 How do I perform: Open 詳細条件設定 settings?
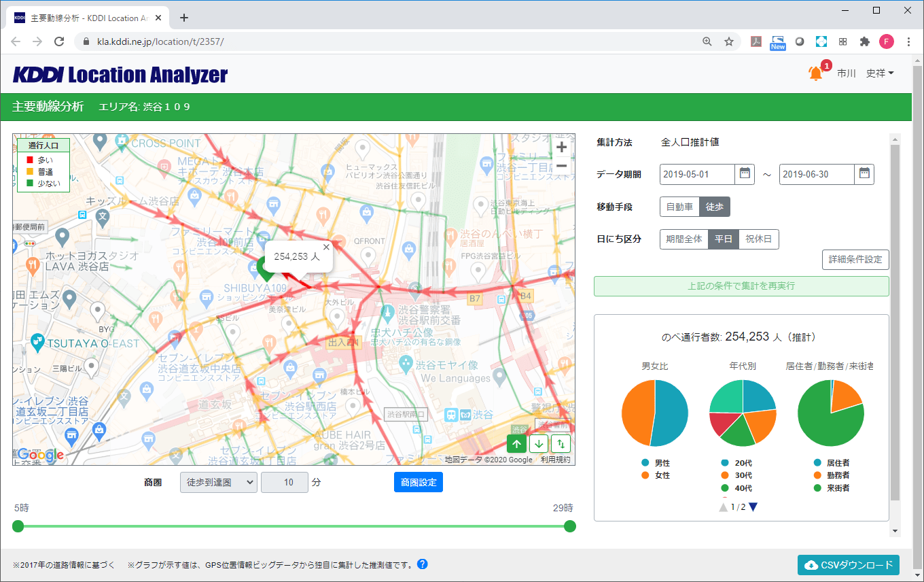(x=855, y=260)
